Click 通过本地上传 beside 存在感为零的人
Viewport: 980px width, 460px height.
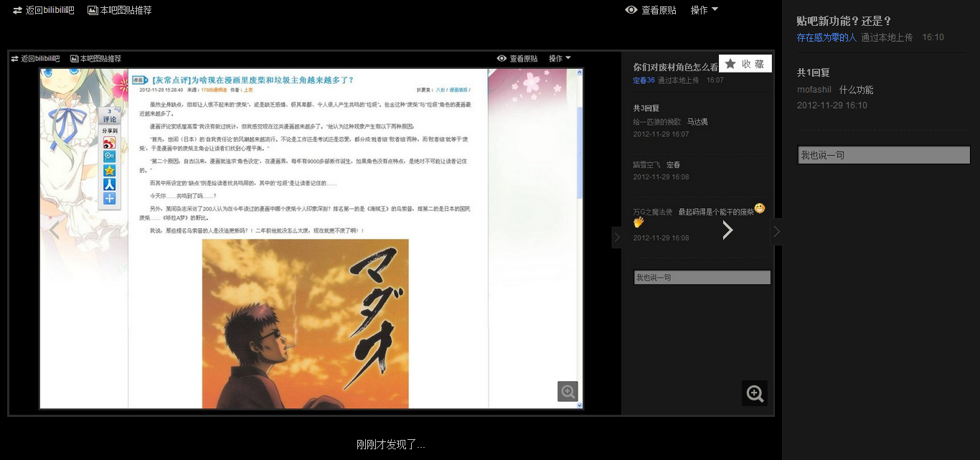click(x=887, y=37)
